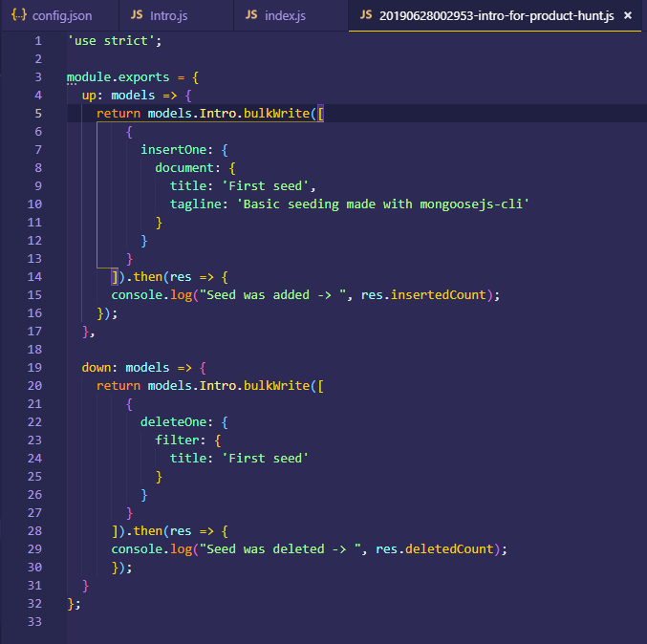Click the tagline 'Basic seeding made with mongoosejs-cli' string

point(382,204)
